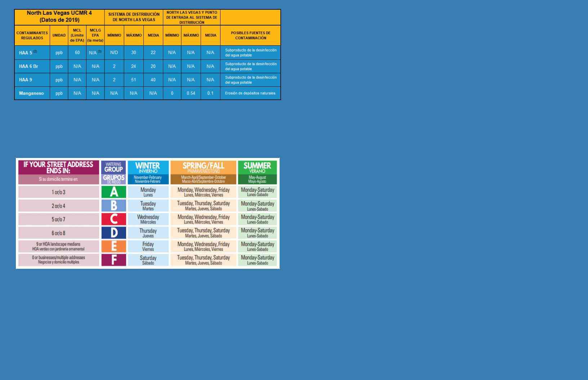Click the 'WATERING GROUP' header
This screenshot has height=380, width=588.
[114, 167]
